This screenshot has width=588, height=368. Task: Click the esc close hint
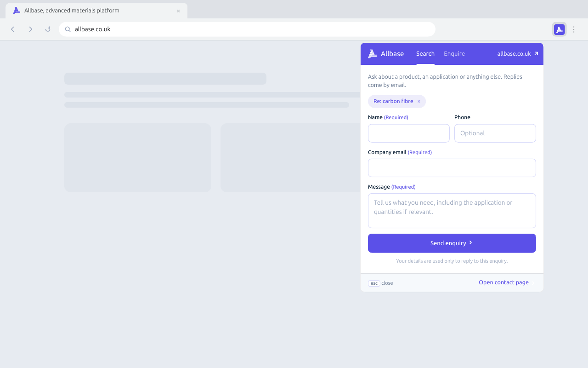tap(380, 283)
